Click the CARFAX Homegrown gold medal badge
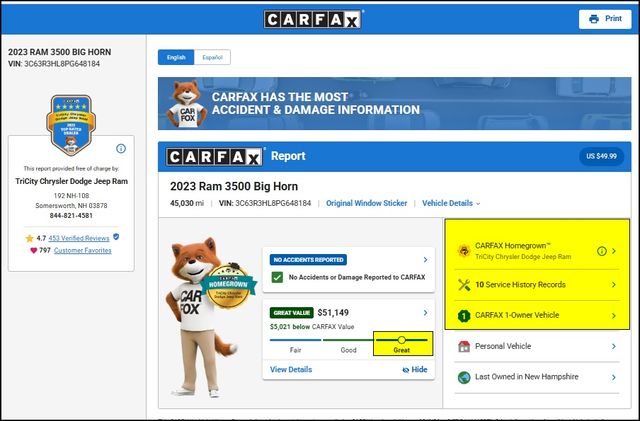640x421 pixels. click(228, 286)
